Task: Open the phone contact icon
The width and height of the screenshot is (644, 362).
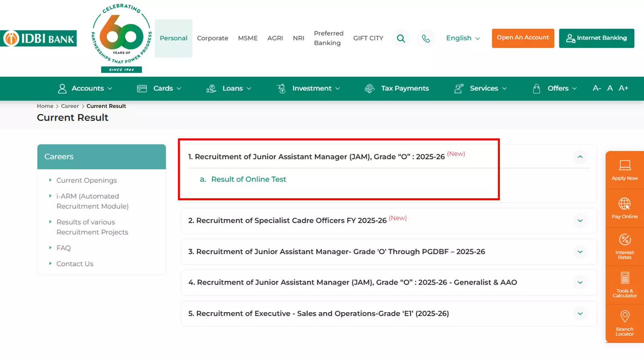Action: [x=426, y=38]
